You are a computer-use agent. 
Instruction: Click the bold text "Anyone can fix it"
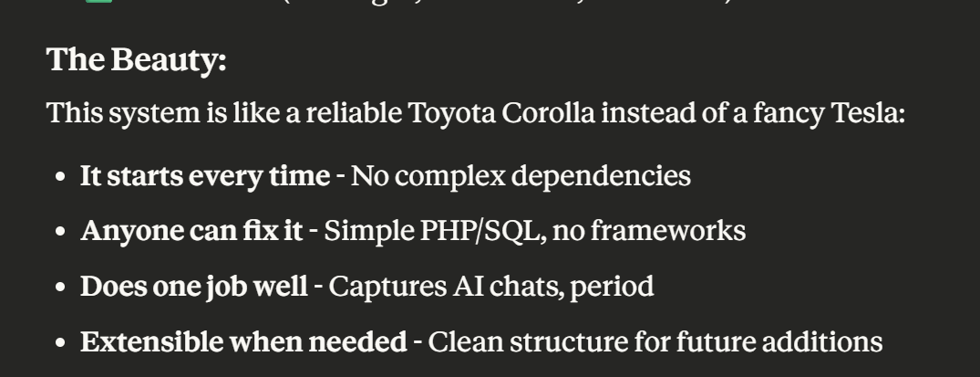pyautogui.click(x=191, y=231)
